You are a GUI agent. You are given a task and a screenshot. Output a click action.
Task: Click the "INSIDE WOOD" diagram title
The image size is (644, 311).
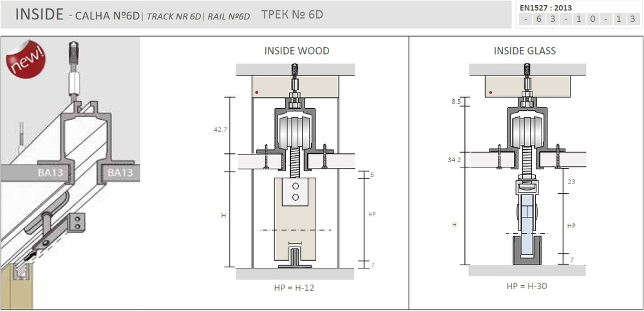click(x=296, y=51)
